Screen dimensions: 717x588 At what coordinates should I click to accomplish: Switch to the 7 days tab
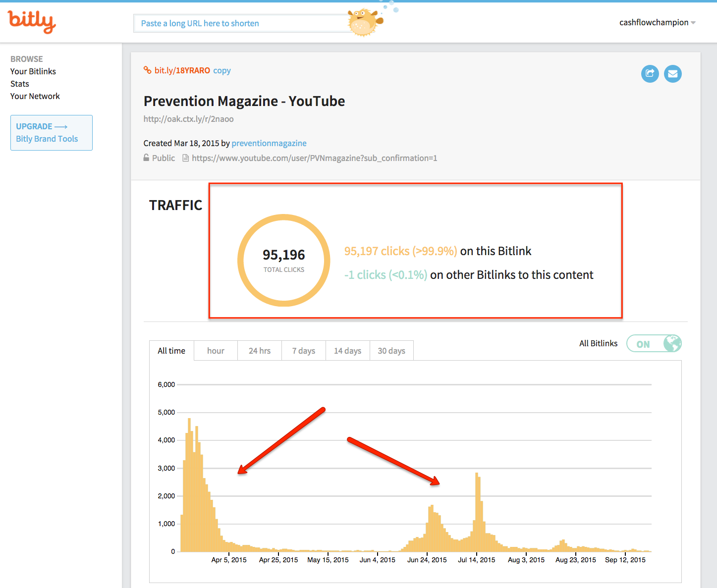304,351
